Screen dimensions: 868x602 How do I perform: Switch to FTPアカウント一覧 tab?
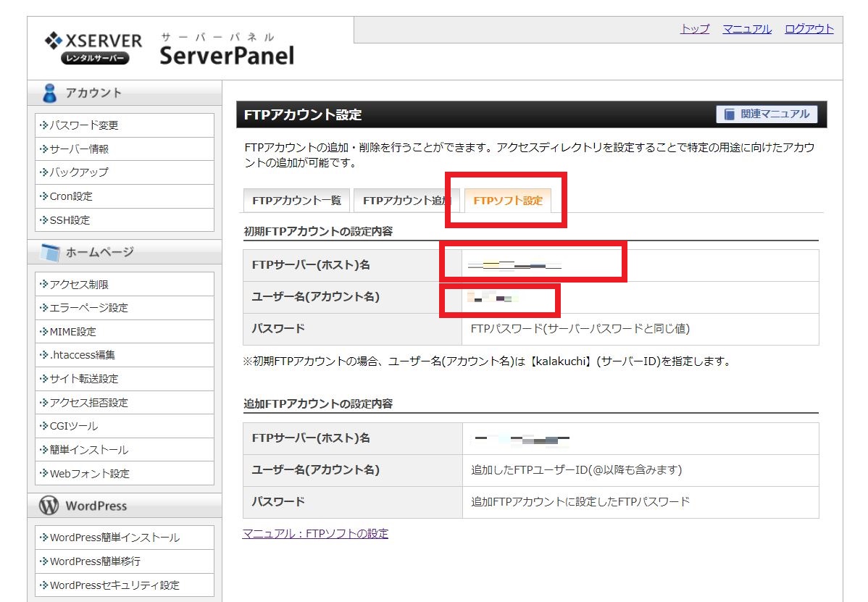click(x=296, y=201)
